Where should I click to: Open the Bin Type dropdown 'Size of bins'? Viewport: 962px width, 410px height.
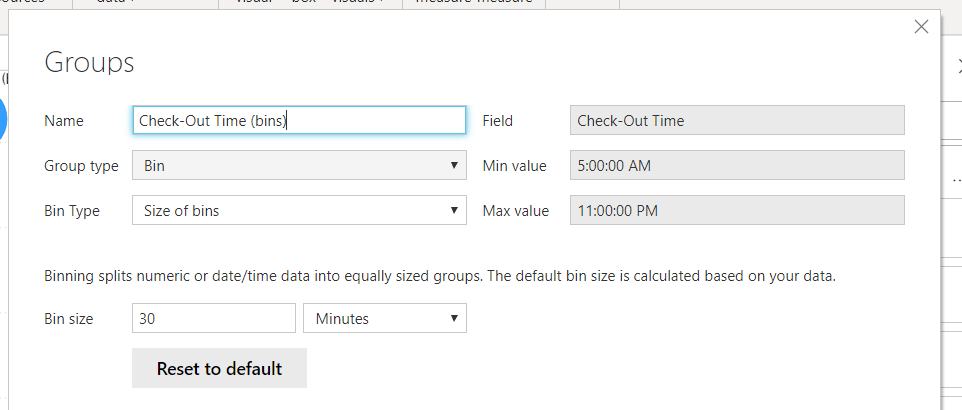(x=299, y=211)
